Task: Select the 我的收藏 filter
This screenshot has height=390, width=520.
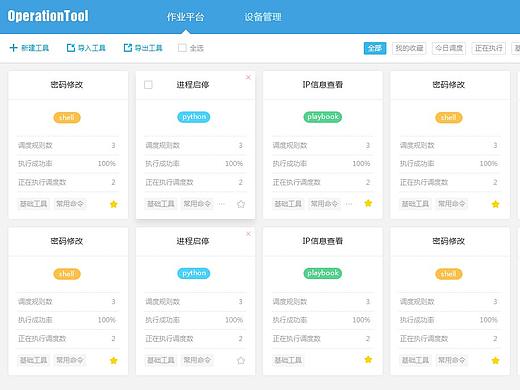Action: point(409,48)
